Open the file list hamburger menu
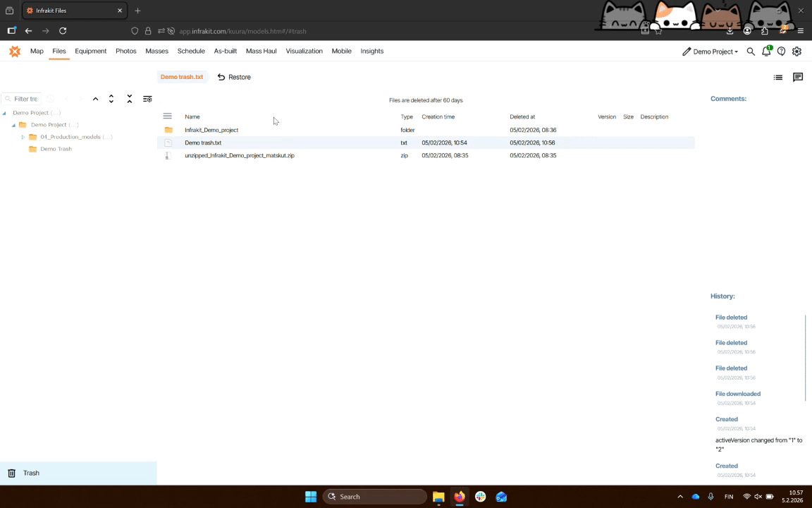 click(167, 116)
